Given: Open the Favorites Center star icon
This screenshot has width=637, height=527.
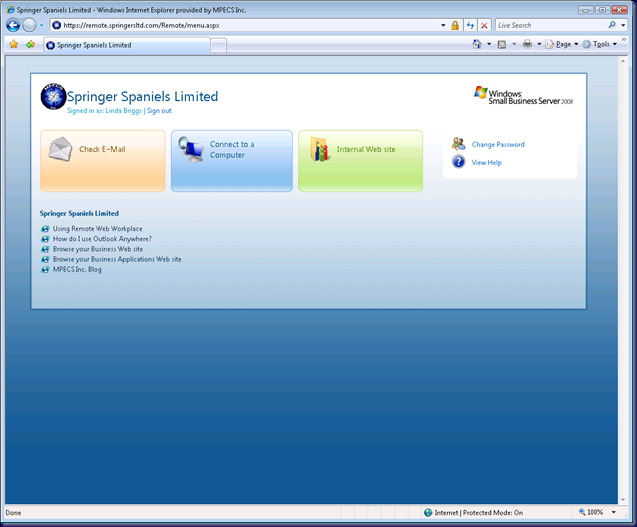Looking at the screenshot, I should [x=14, y=44].
